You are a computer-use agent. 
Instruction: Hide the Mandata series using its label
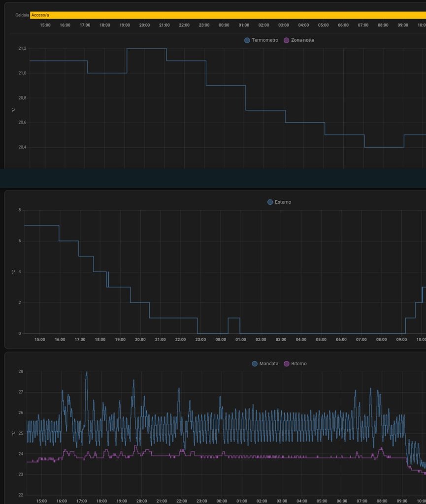pyautogui.click(x=269, y=364)
